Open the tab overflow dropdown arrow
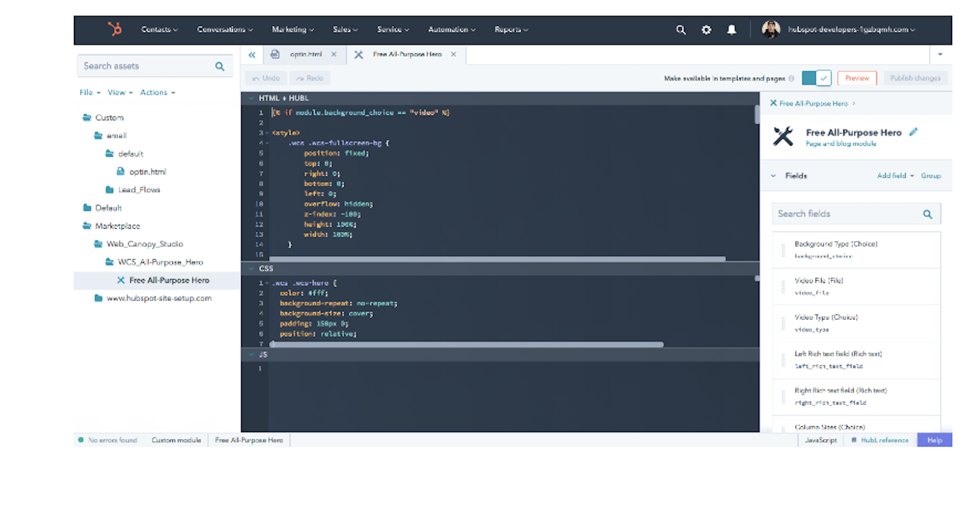The height and width of the screenshot is (517, 980). [940, 54]
